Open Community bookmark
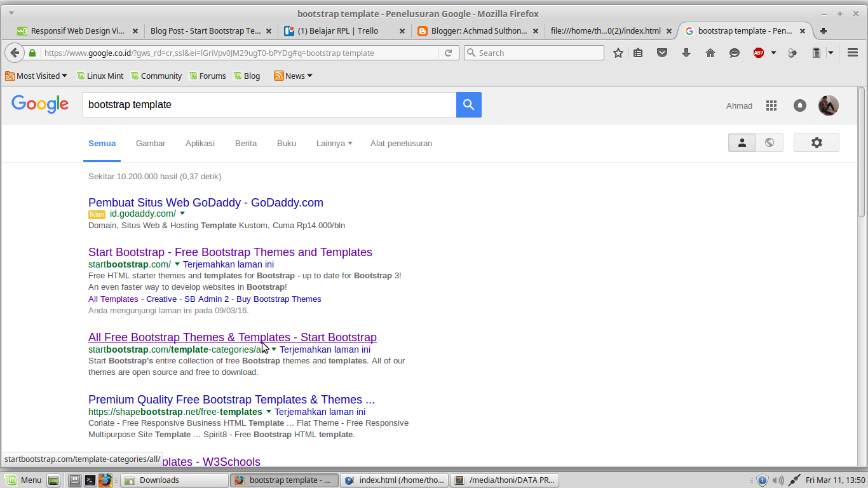 click(x=156, y=76)
